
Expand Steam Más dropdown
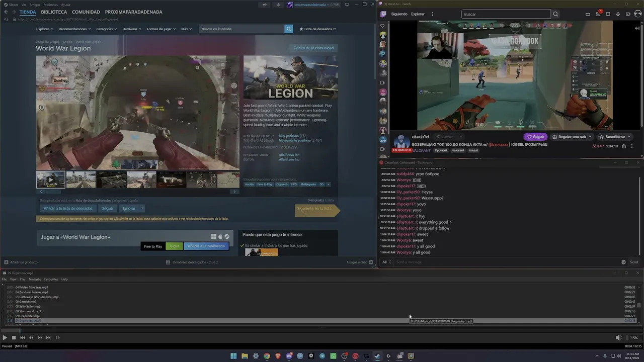pyautogui.click(x=187, y=29)
